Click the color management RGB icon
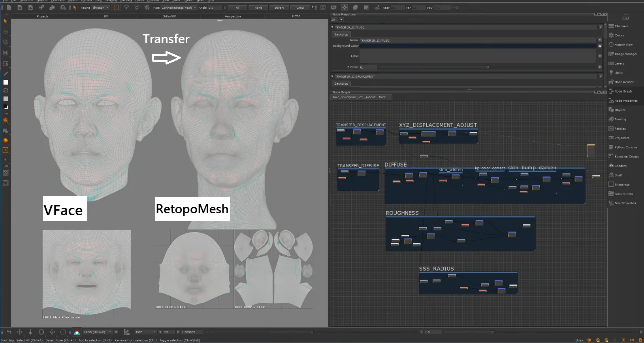This screenshot has height=343, width=644. coord(77,332)
